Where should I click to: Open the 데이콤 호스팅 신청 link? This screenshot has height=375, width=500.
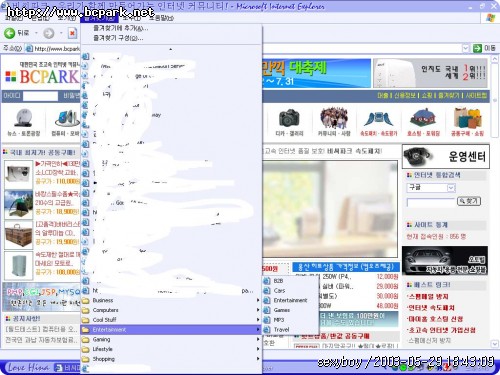(x=435, y=319)
